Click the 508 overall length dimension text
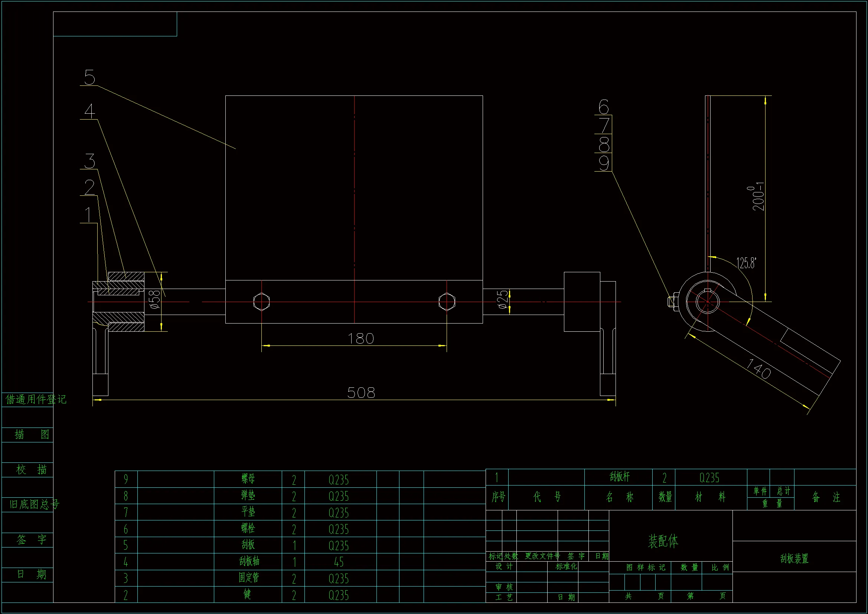The width and height of the screenshot is (868, 614). point(360,393)
